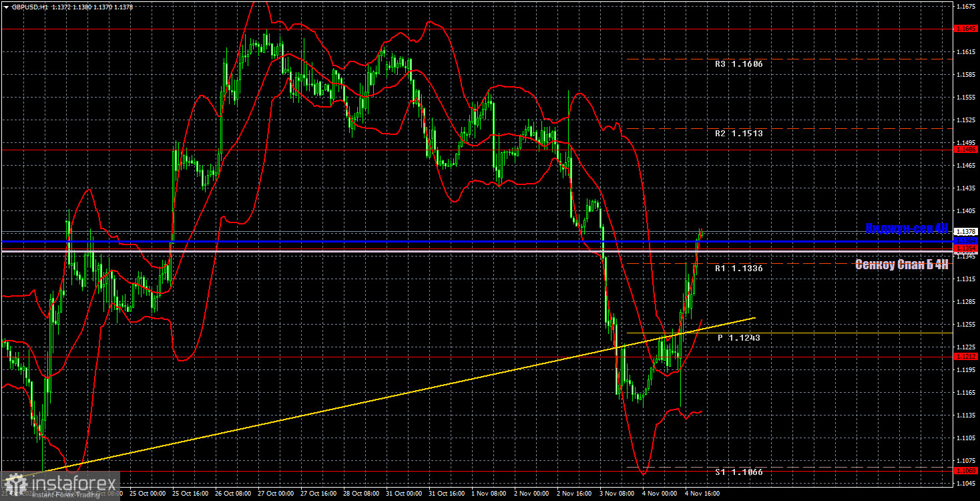980x501 pixels.
Task: Select the Сенкоу Спан Б 4H label
Action: pos(902,265)
